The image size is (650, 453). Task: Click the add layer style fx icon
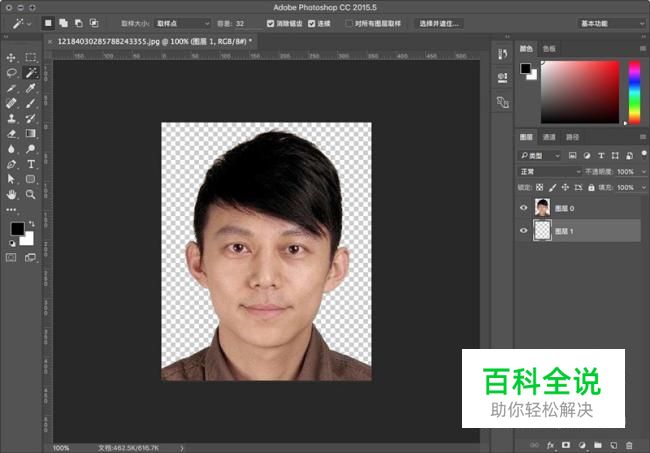pyautogui.click(x=550, y=443)
